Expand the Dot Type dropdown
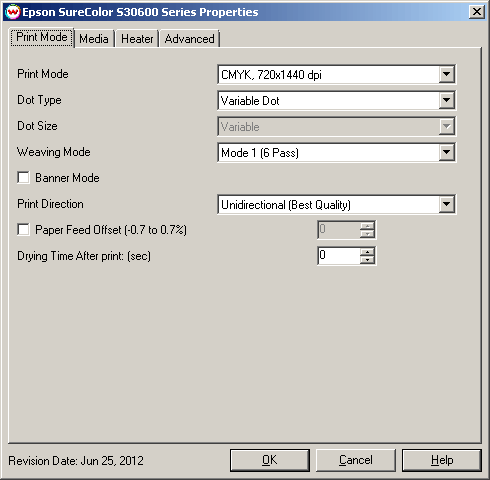Image resolution: width=490 pixels, height=480 pixels. pos(447,100)
